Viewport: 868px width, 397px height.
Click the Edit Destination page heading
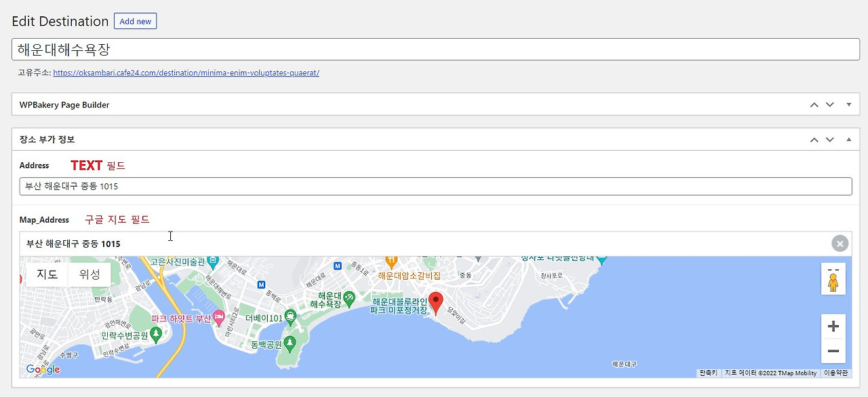(x=60, y=22)
